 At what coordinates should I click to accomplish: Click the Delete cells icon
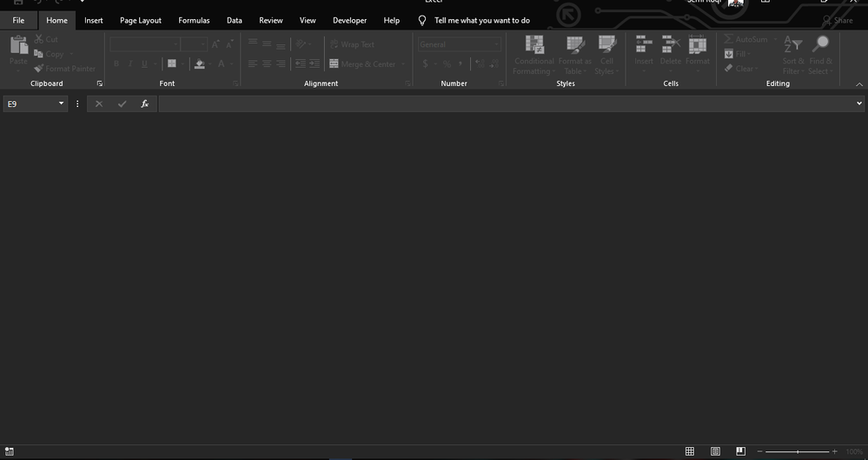pyautogui.click(x=671, y=44)
